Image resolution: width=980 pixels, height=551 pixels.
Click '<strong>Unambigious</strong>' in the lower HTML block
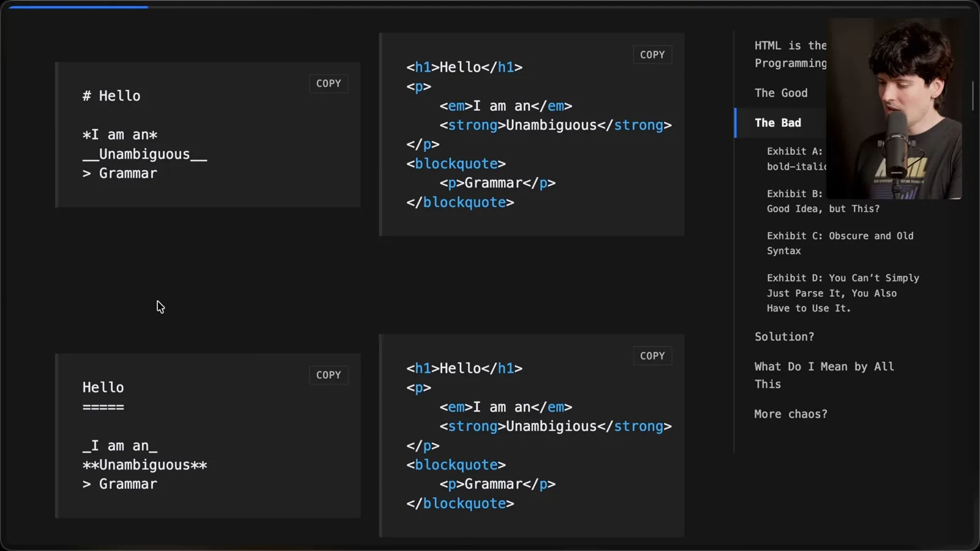pos(556,427)
